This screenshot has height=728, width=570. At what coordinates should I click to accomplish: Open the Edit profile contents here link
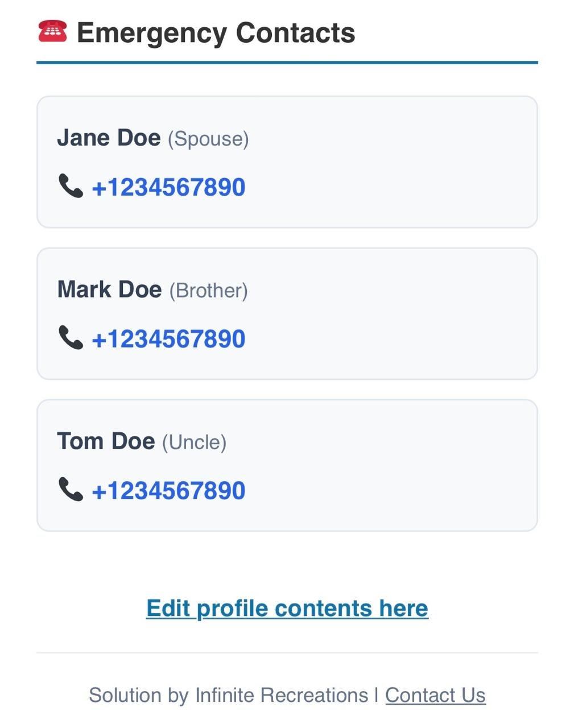[287, 609]
